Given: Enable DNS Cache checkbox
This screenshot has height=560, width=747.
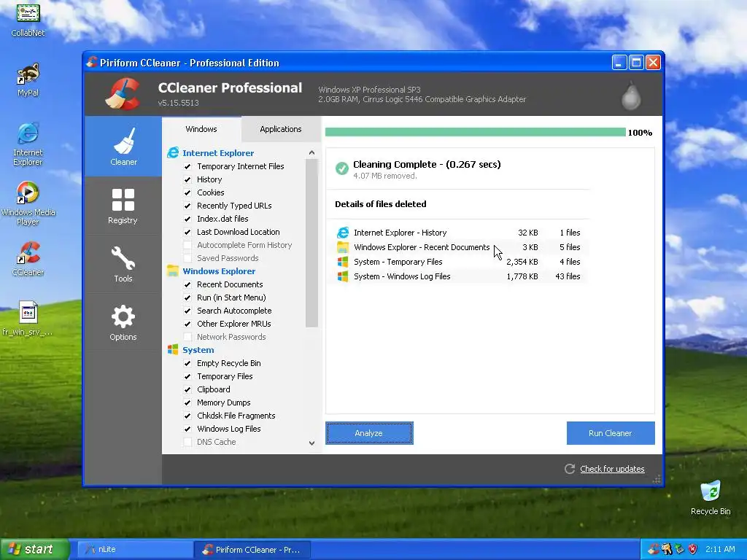Looking at the screenshot, I should coord(187,442).
